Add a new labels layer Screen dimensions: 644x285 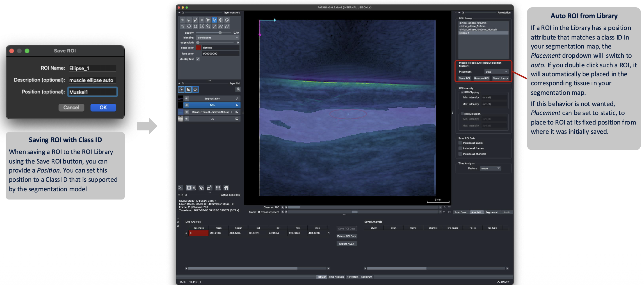[x=195, y=89]
